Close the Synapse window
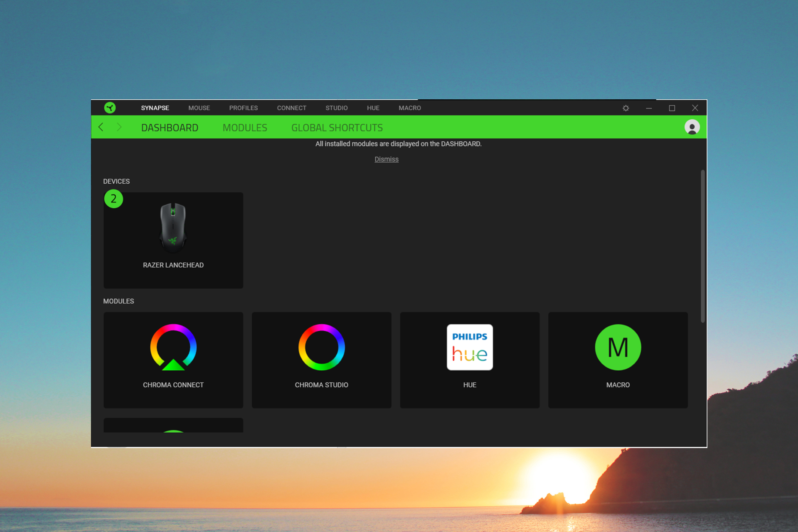The image size is (798, 532). [x=695, y=108]
